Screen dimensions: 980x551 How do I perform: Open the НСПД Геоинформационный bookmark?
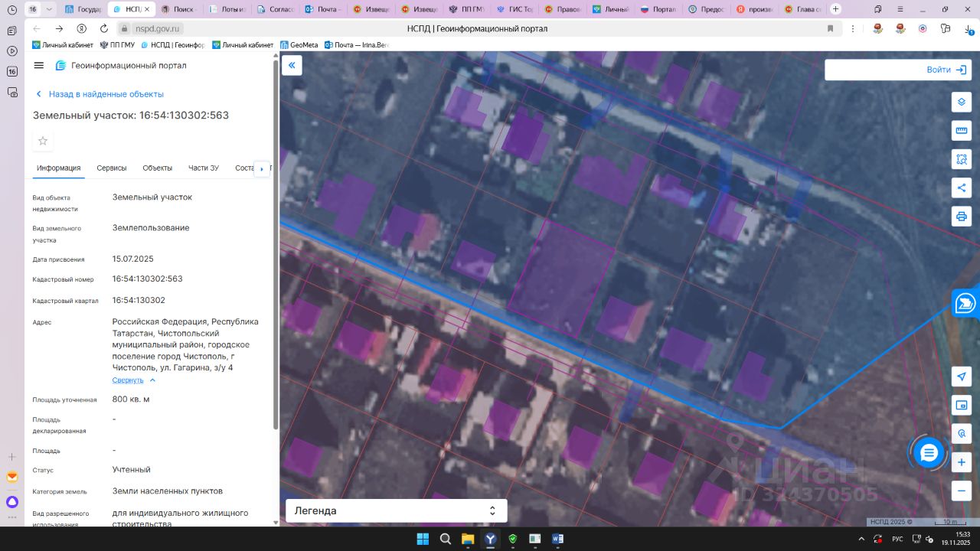click(x=173, y=45)
